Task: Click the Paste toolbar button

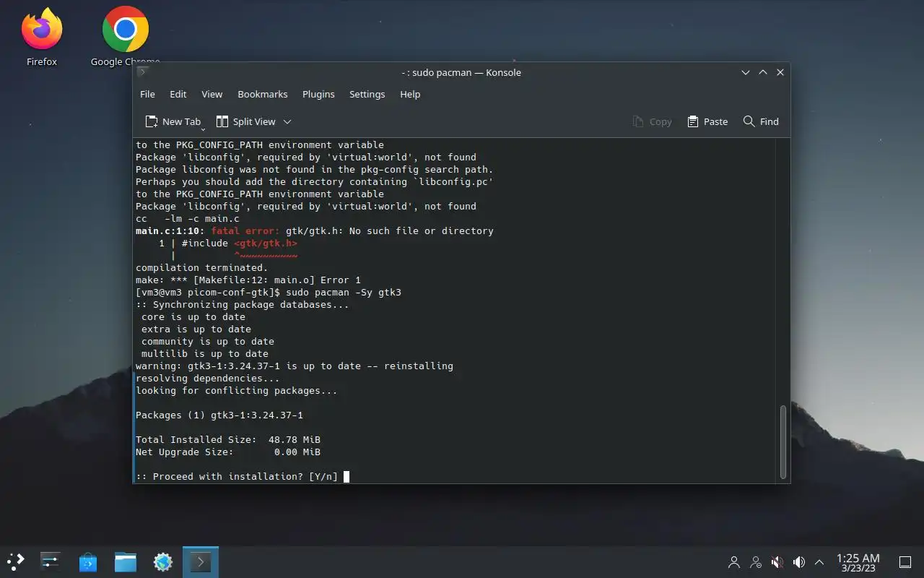Action: coord(707,121)
